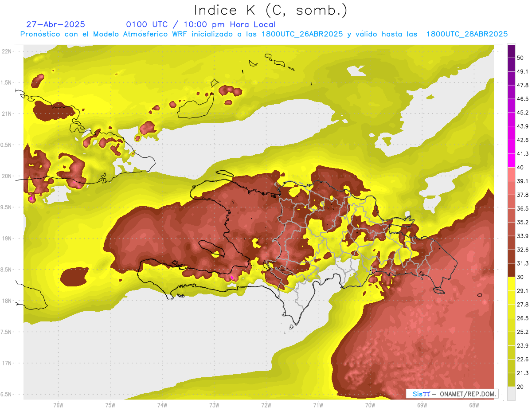Click the '20N' latitude label
The image size is (532, 411).
click(x=7, y=176)
